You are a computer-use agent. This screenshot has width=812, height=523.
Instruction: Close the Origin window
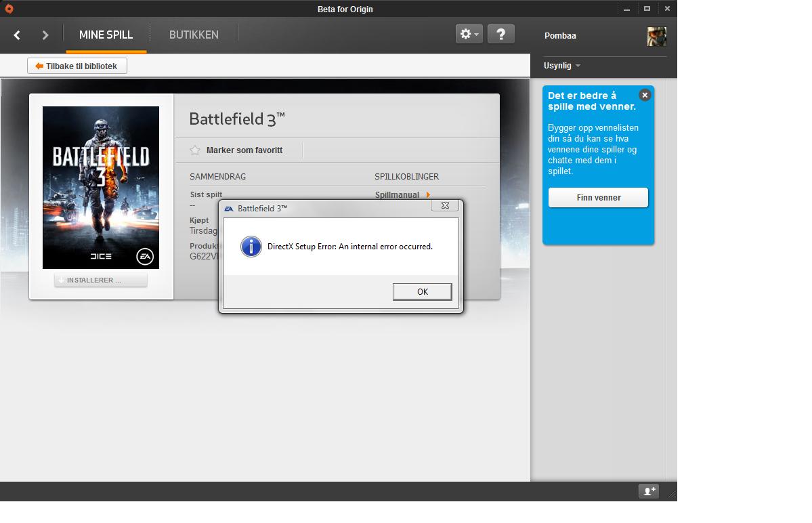667,9
